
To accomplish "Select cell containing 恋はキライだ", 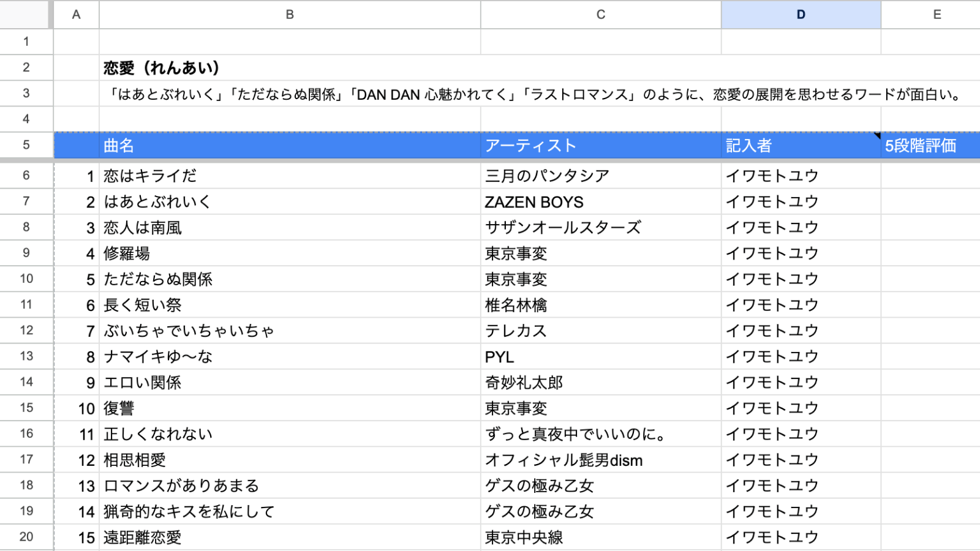I will [290, 176].
